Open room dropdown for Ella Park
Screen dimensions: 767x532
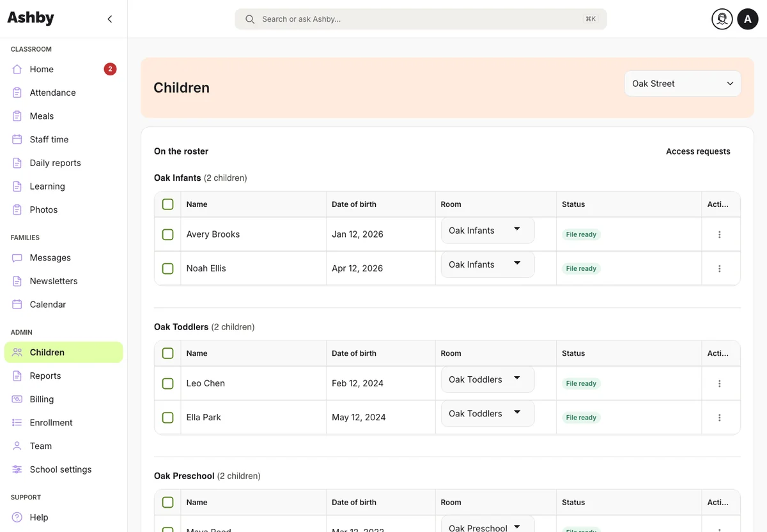click(488, 413)
